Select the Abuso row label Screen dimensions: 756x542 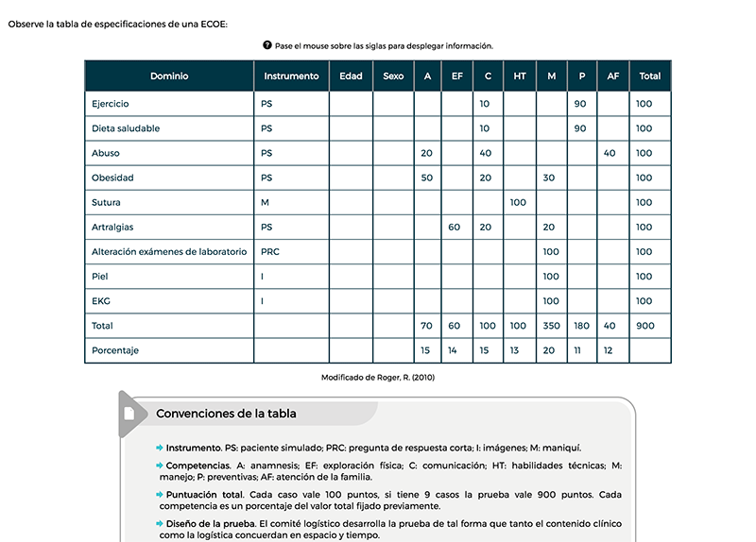click(x=105, y=153)
